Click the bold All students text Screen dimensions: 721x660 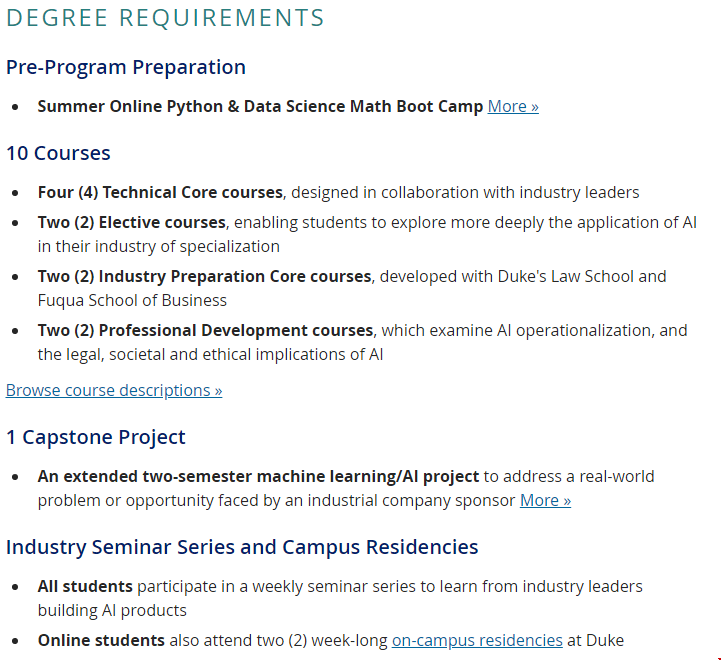85,586
